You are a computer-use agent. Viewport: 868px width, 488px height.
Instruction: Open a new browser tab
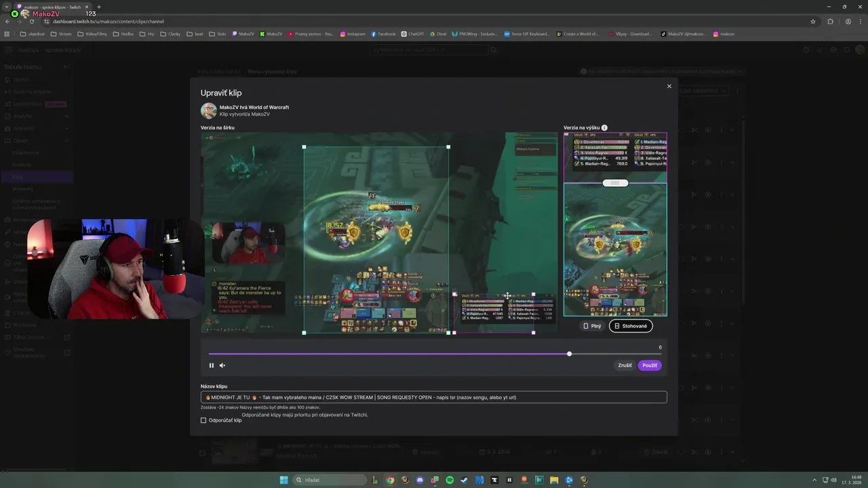tap(99, 7)
